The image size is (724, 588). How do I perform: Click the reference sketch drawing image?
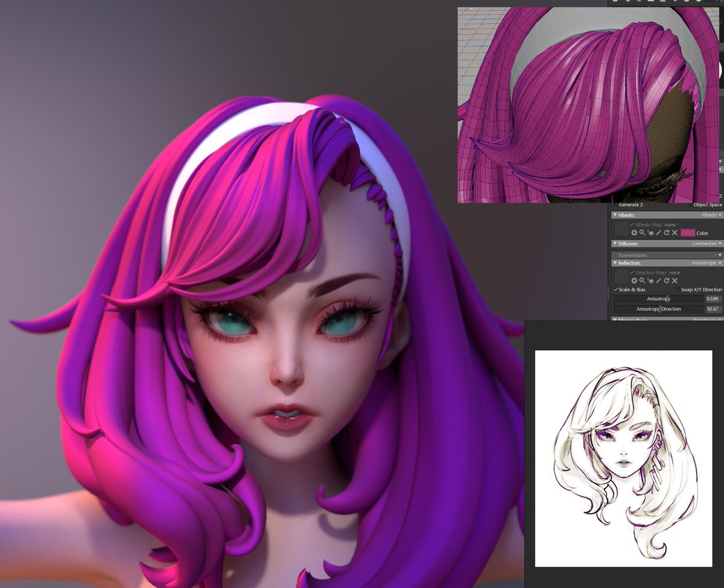[623, 458]
